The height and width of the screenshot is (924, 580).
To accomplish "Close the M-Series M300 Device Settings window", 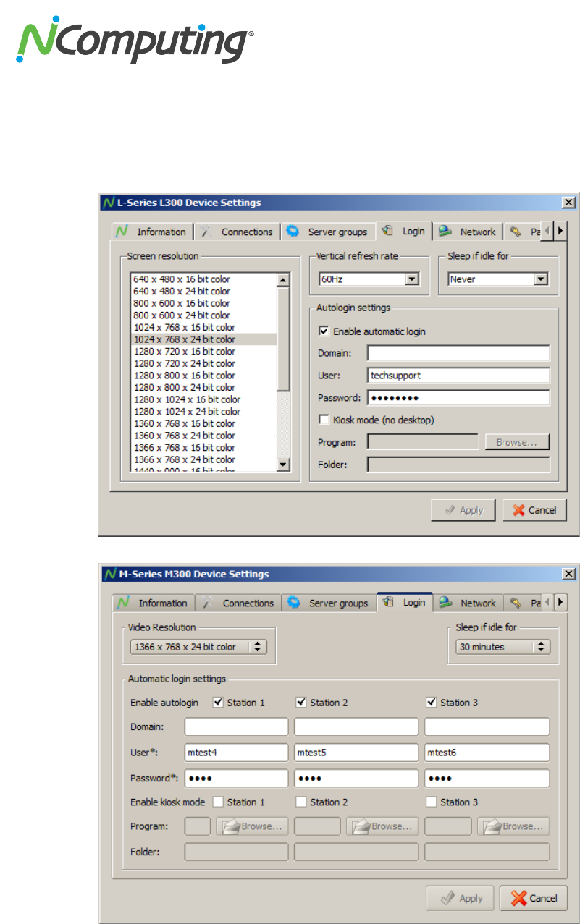I will click(568, 574).
